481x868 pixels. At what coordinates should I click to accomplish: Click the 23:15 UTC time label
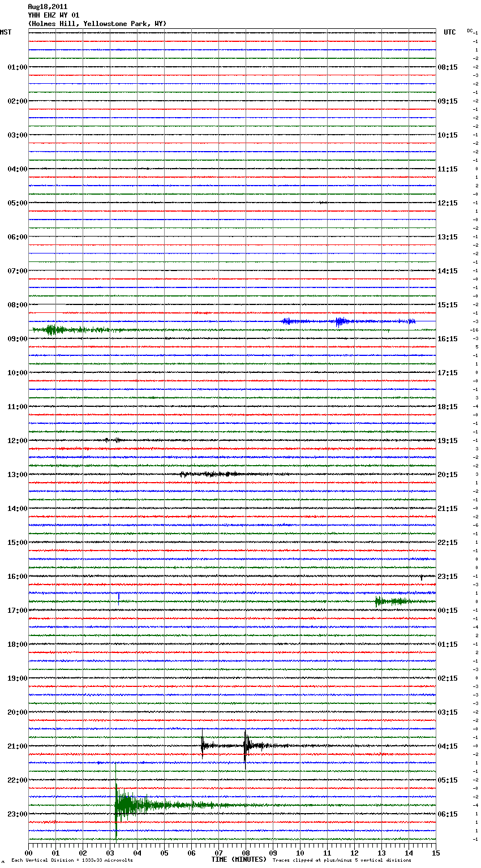pyautogui.click(x=448, y=577)
